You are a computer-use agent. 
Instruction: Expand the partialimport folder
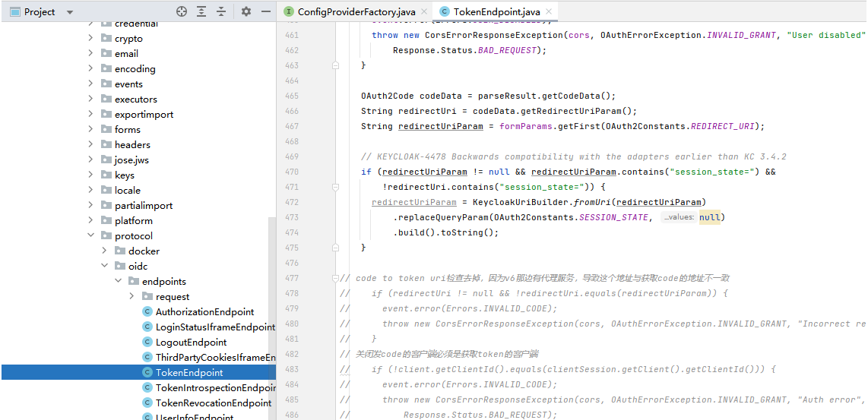(90, 205)
